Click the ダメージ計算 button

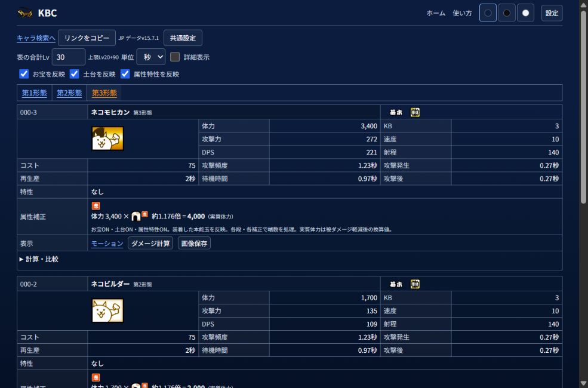150,244
